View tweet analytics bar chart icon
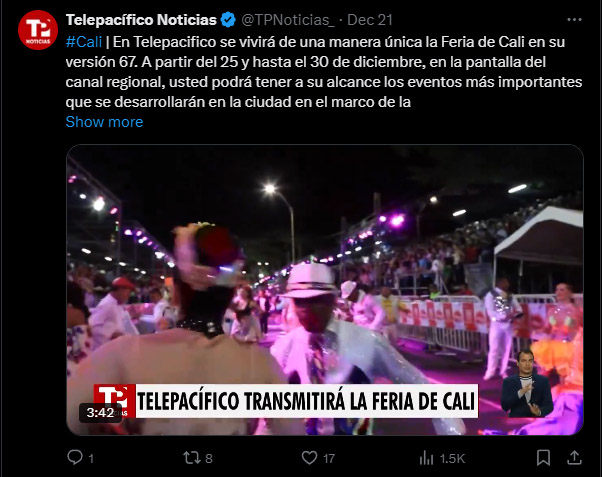 click(427, 458)
